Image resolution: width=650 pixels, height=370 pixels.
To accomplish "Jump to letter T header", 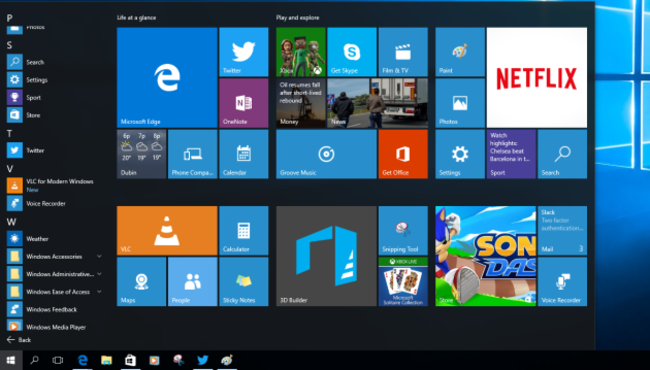I will 9,133.
